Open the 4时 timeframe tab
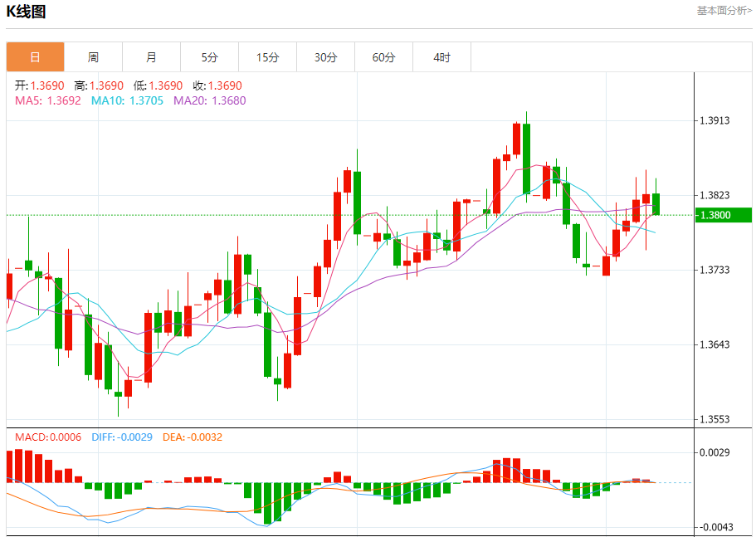The image size is (756, 537). tap(441, 57)
